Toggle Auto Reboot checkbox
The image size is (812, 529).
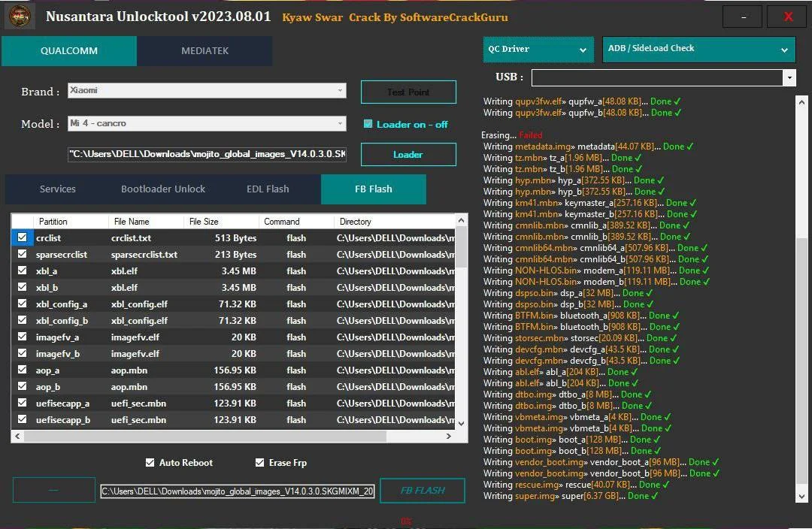[150, 462]
